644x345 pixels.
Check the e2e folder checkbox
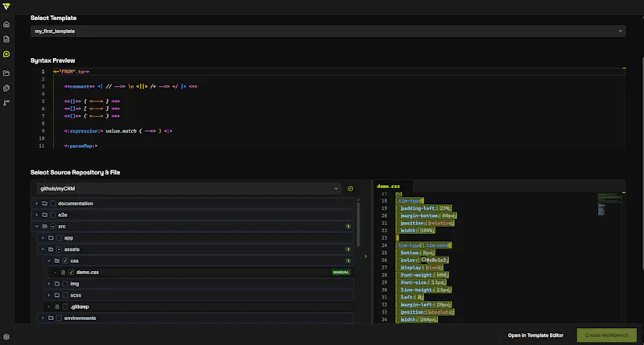coord(53,215)
